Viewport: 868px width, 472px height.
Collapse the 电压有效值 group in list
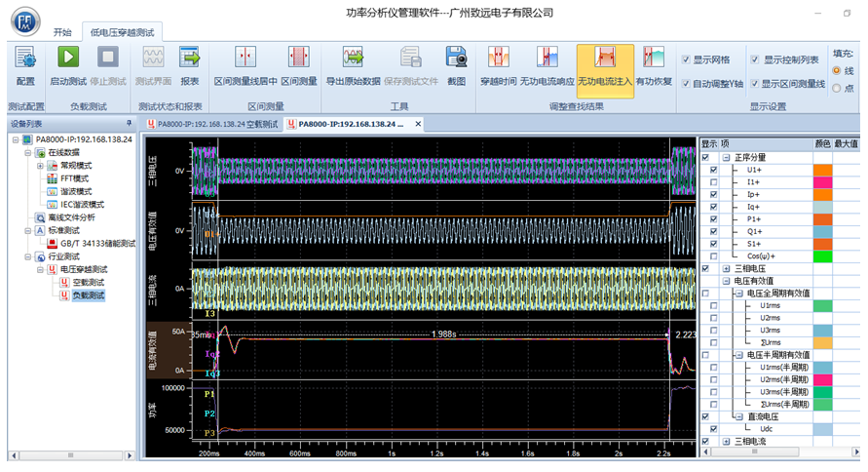pyautogui.click(x=726, y=281)
